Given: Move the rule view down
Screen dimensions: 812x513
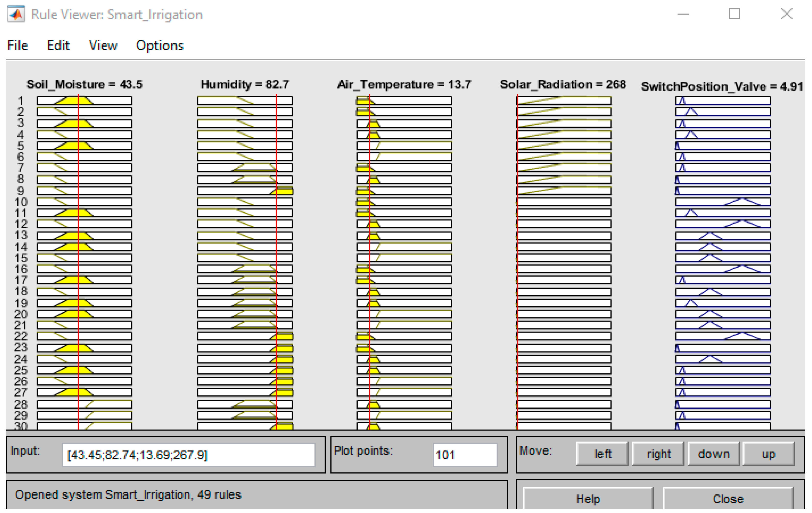Looking at the screenshot, I should point(713,454).
